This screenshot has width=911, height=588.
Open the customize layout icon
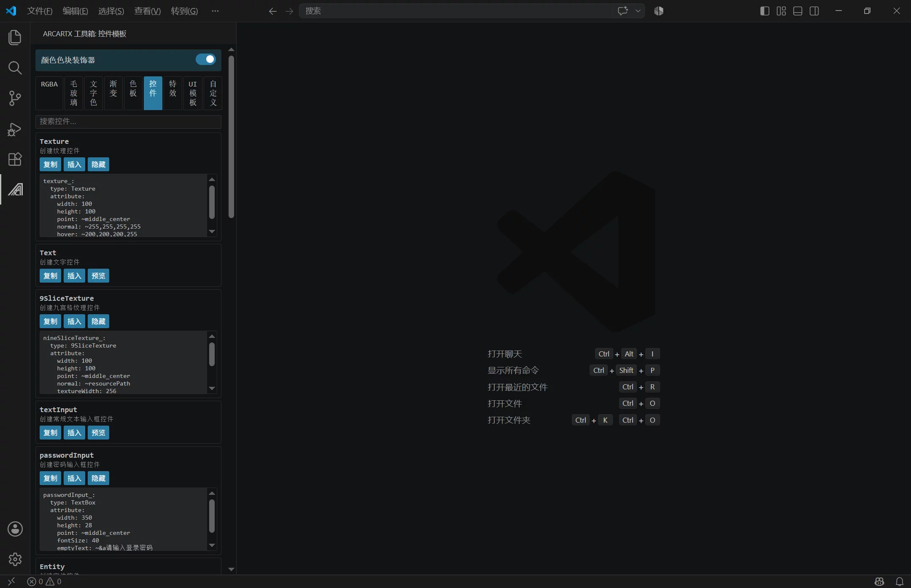click(x=781, y=11)
